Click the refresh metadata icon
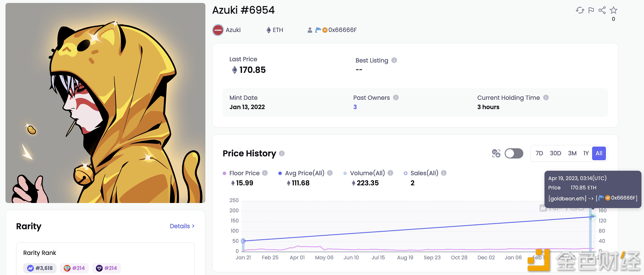The height and width of the screenshot is (275, 644). (580, 10)
